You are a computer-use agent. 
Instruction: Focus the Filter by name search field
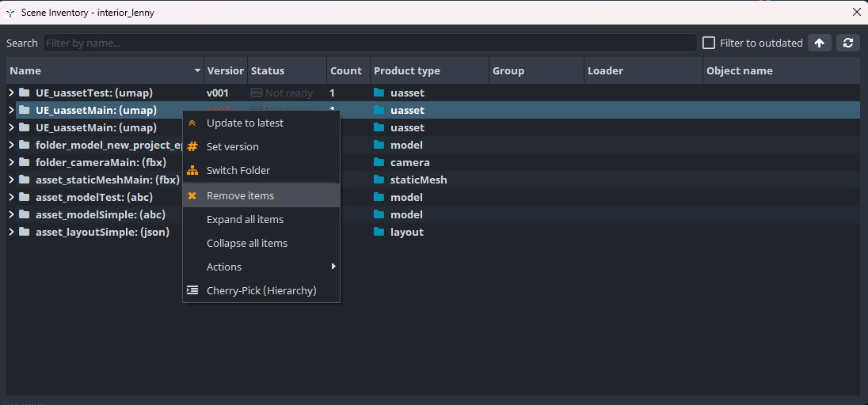370,43
